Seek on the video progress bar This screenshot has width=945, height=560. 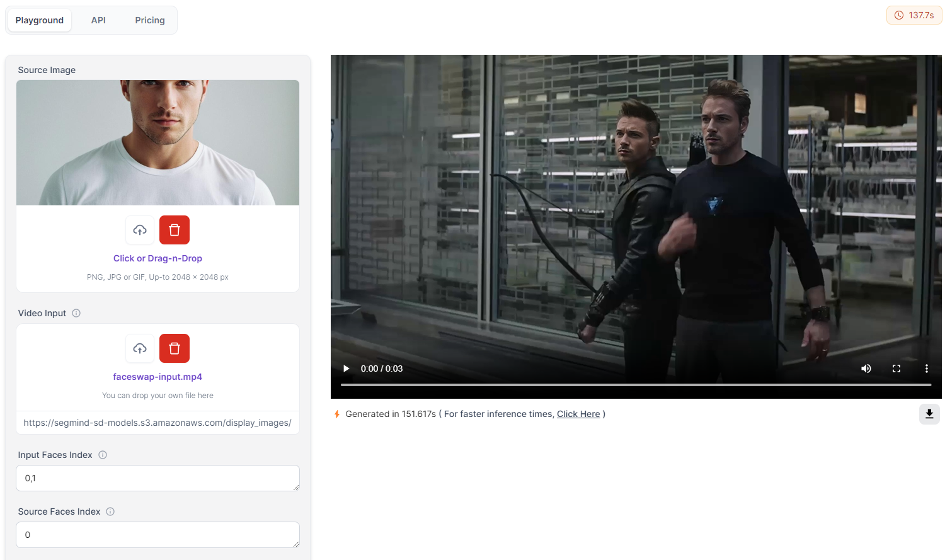[x=636, y=384]
